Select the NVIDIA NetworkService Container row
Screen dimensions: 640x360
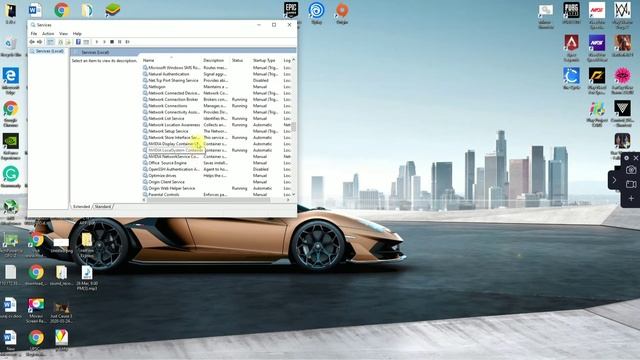pyautogui.click(x=216, y=156)
